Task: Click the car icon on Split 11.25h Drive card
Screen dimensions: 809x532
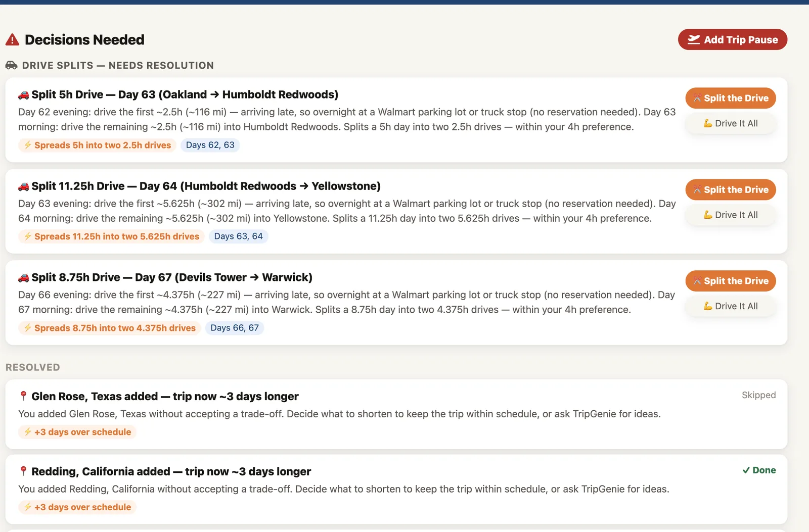Action: point(23,186)
